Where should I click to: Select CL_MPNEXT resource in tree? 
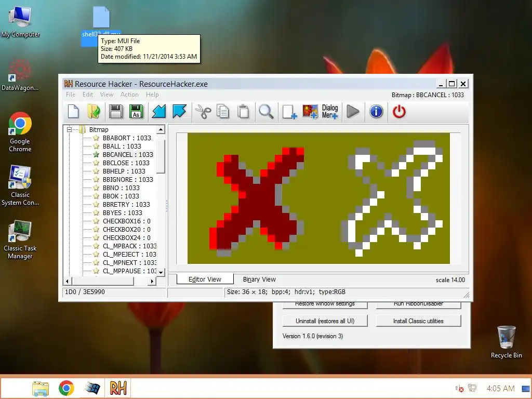point(129,262)
